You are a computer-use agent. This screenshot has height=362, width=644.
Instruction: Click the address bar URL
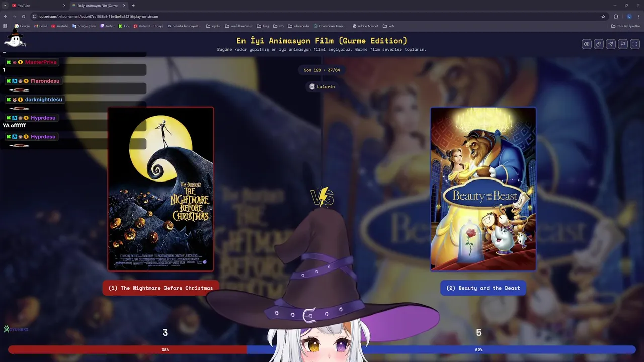pos(99,16)
